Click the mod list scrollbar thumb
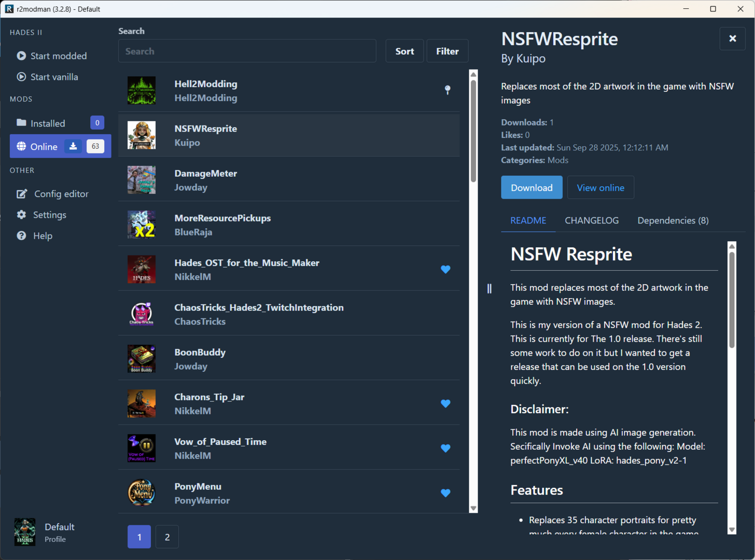 (473, 131)
